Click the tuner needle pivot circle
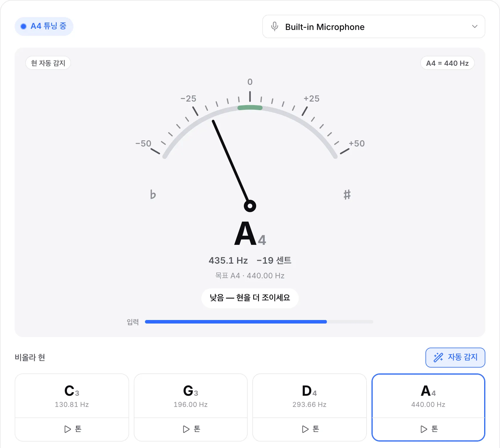This screenshot has height=448, width=500. click(x=250, y=206)
